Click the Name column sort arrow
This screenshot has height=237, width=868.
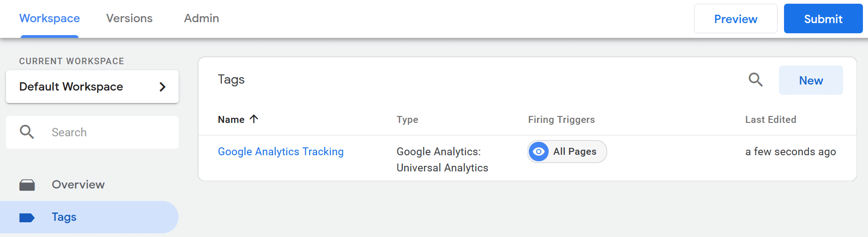tap(254, 119)
